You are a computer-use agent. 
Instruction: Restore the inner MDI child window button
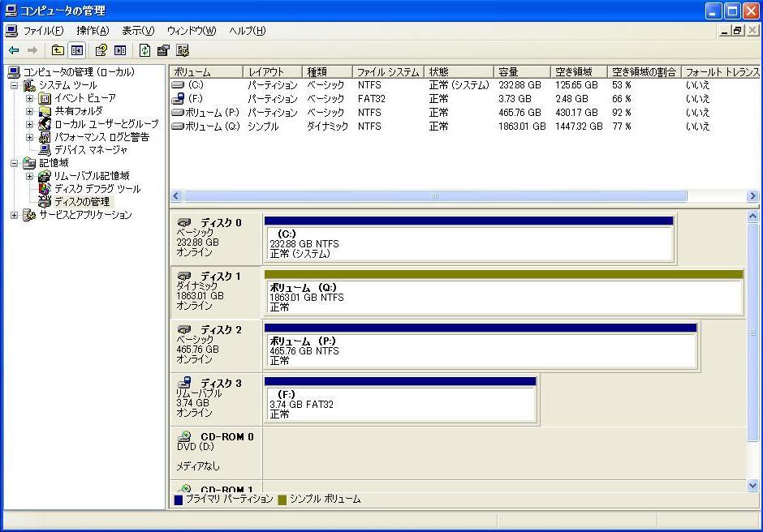coord(738,31)
